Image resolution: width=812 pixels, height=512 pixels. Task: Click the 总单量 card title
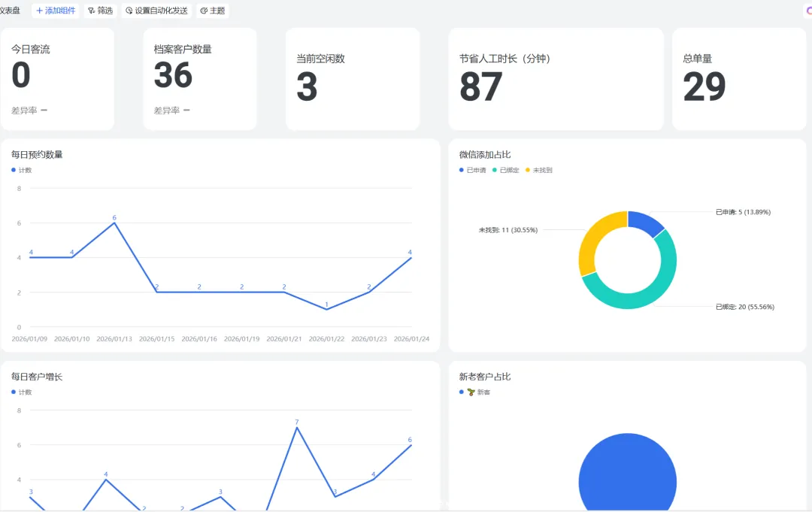(698, 59)
